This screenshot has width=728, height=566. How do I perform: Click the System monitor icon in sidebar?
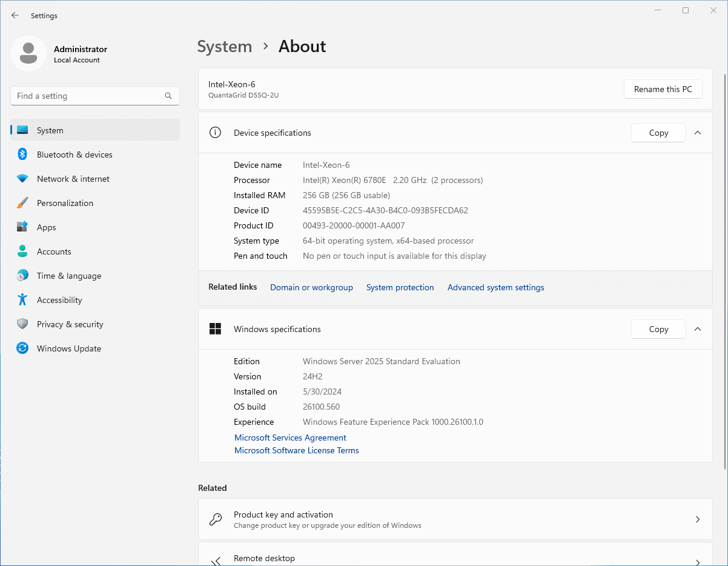click(x=22, y=130)
